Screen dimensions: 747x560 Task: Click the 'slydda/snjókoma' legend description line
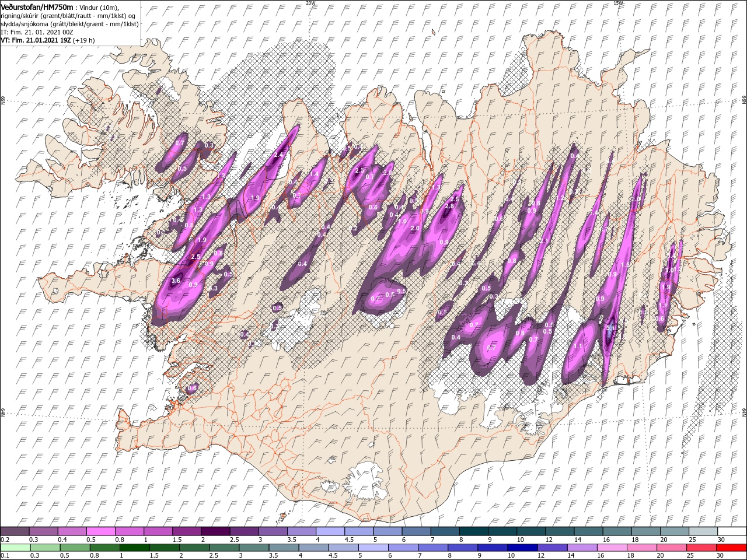pos(70,24)
